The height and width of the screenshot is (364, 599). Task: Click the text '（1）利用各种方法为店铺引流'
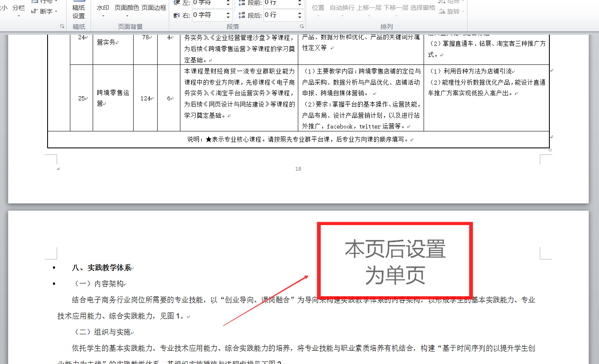pyautogui.click(x=471, y=71)
